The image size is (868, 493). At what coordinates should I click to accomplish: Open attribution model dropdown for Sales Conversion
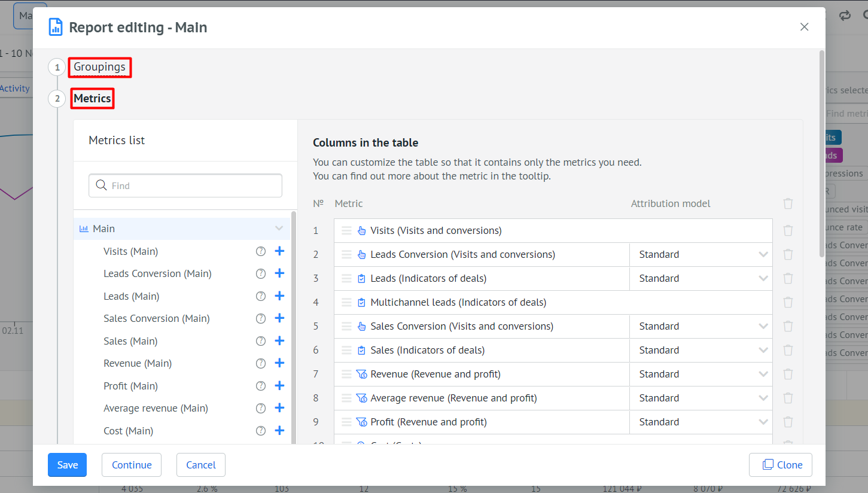click(701, 326)
